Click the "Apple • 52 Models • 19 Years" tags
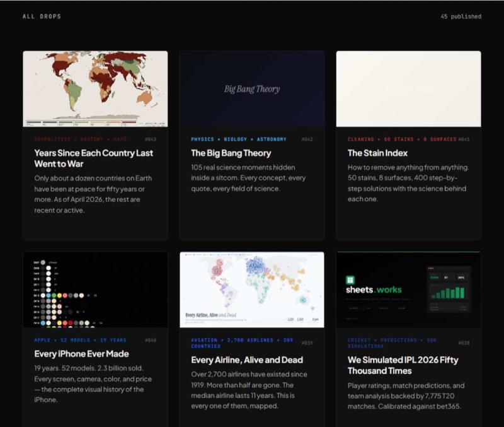 click(x=80, y=340)
